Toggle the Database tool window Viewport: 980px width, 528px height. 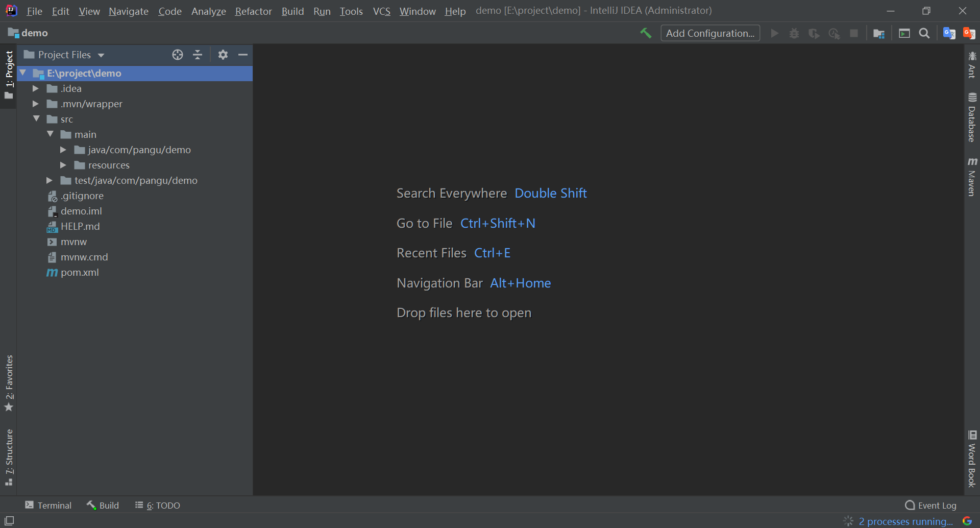[972, 117]
